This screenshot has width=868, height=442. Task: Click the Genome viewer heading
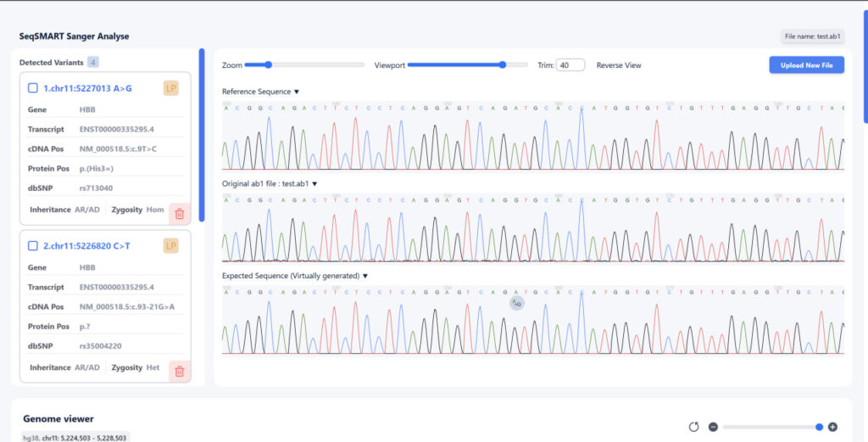click(58, 419)
